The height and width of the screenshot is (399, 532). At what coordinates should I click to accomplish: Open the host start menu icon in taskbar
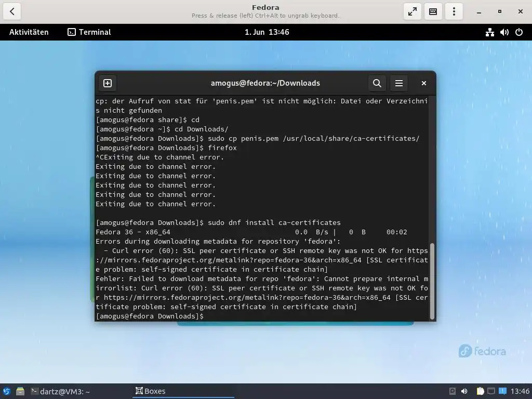(6, 391)
